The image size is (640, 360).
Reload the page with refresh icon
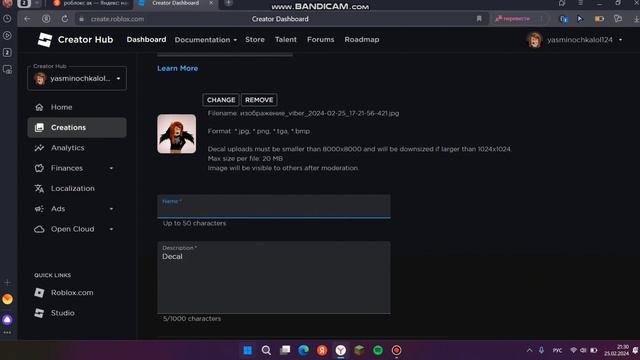pyautogui.click(x=64, y=19)
